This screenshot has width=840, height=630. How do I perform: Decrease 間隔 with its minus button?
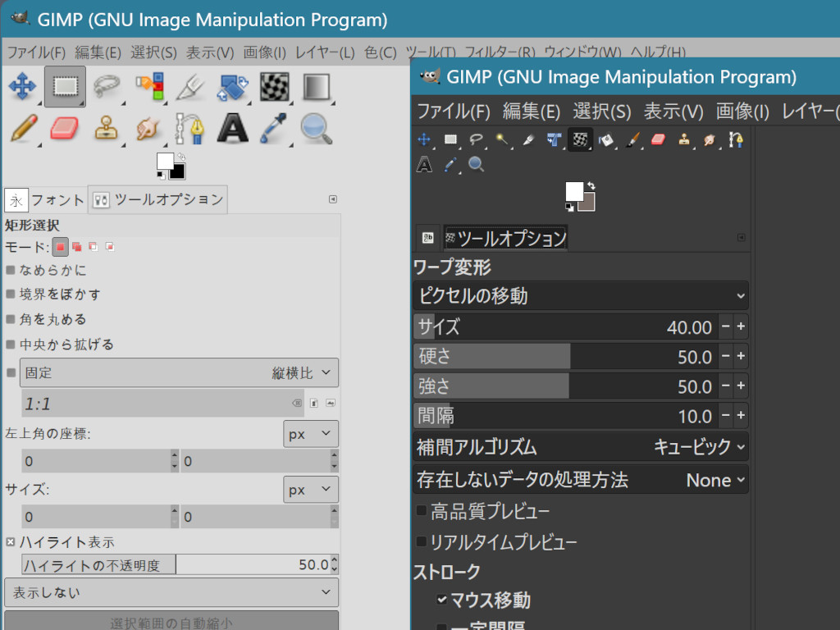tap(726, 415)
